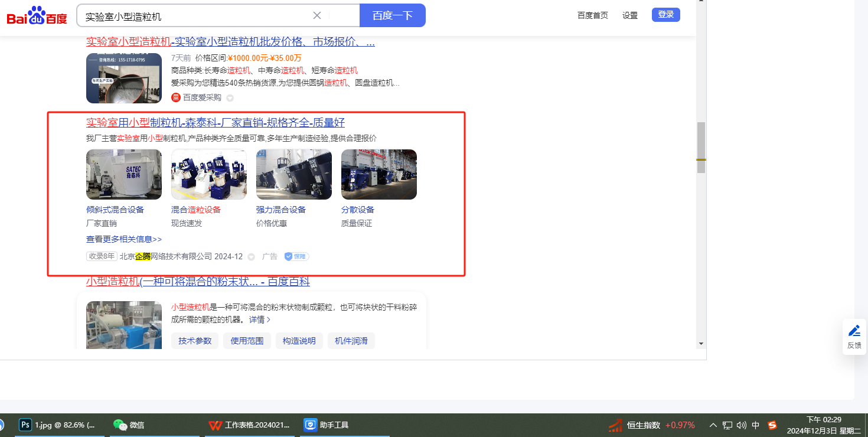The width and height of the screenshot is (868, 437).
Task: Click the 质量保证 text
Action: [357, 223]
